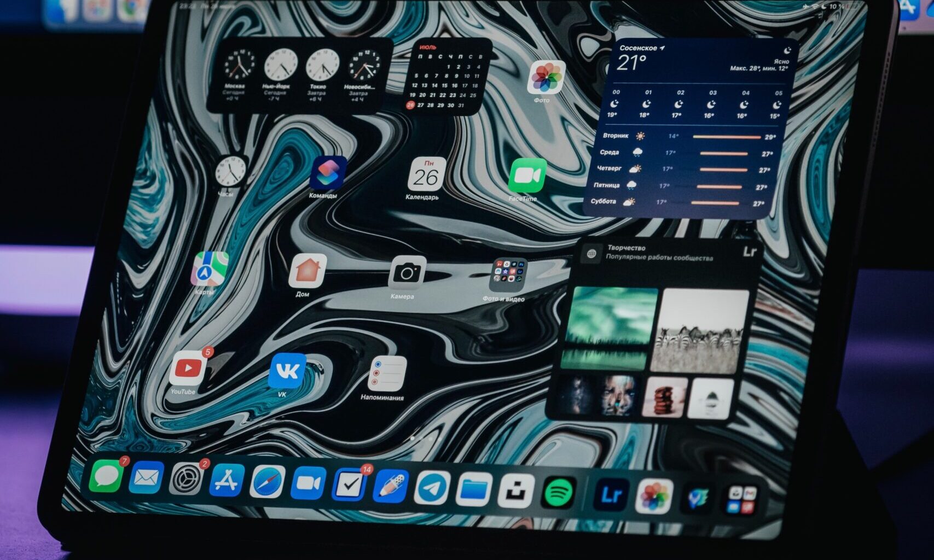Open the Unsplash app in the dock
Screen dimensions: 934x560
516,491
